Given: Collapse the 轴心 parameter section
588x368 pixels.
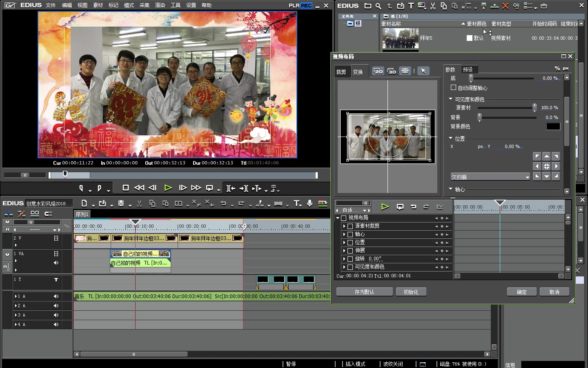Looking at the screenshot, I should [x=451, y=189].
